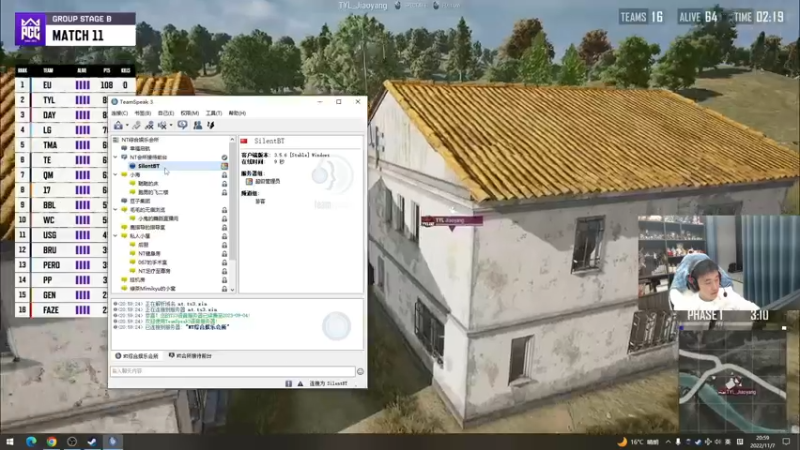Switch to the channel chat tab (second chat tab)

point(190,356)
